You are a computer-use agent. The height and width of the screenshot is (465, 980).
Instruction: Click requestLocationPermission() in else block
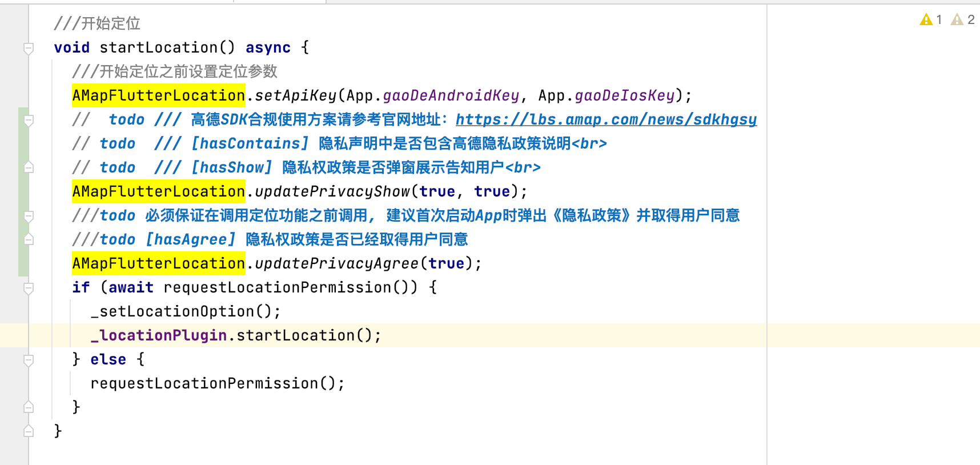[x=218, y=383]
